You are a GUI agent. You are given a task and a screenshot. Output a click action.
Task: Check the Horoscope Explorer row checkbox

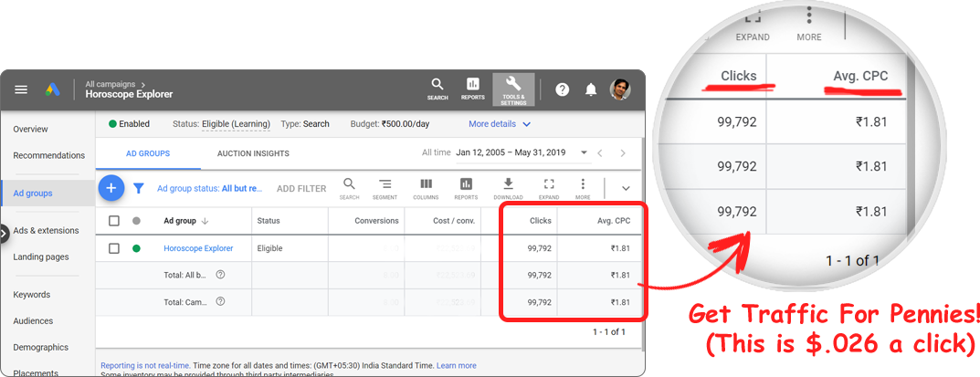[114, 248]
